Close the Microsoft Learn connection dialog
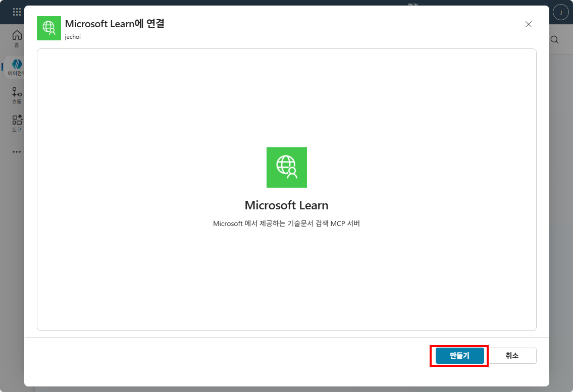 (x=529, y=25)
